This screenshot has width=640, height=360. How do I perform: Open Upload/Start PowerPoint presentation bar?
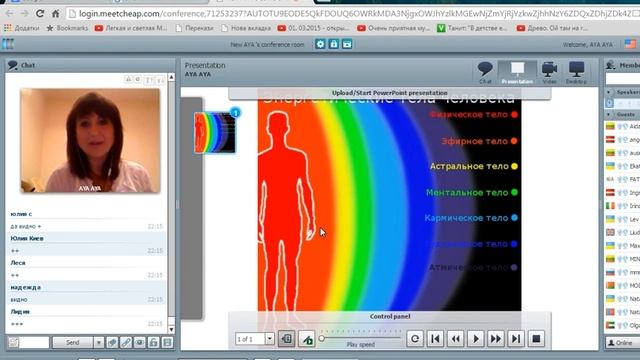click(x=390, y=93)
